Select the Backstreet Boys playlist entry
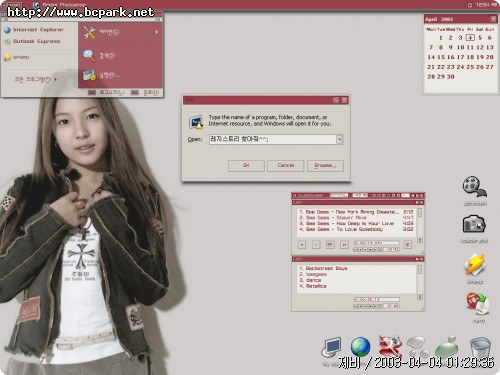The width and height of the screenshot is (500, 375). click(x=323, y=268)
